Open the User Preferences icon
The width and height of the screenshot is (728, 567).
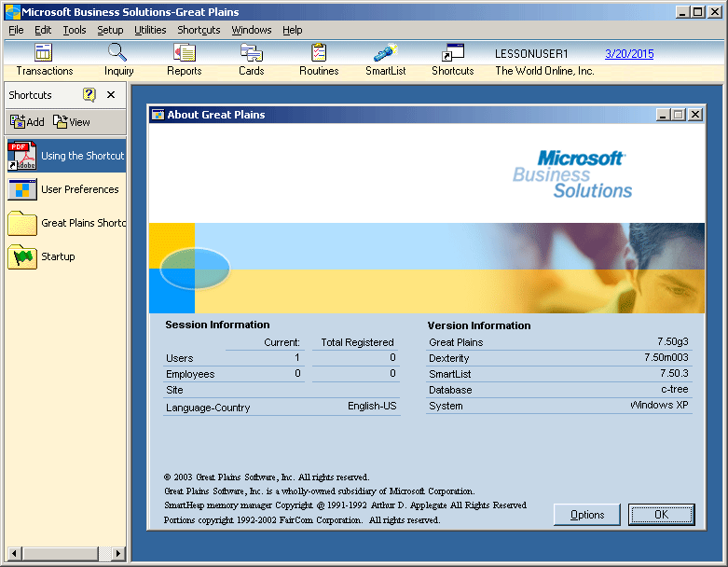(21, 189)
